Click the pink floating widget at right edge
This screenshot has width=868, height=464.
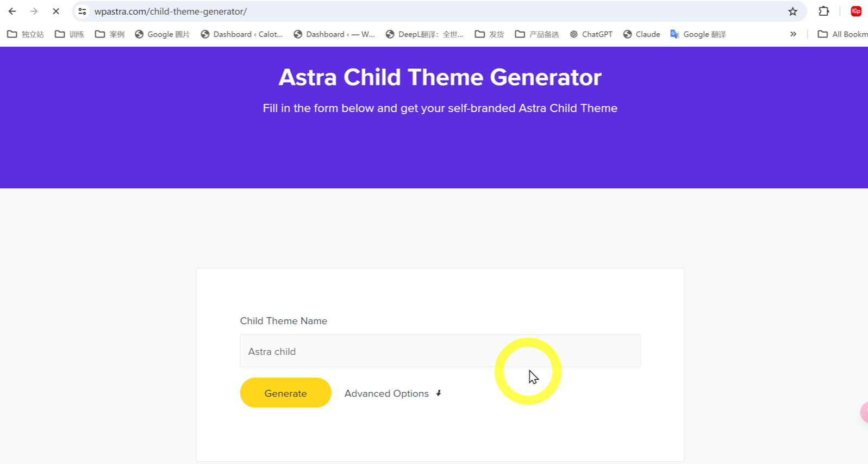pos(864,412)
